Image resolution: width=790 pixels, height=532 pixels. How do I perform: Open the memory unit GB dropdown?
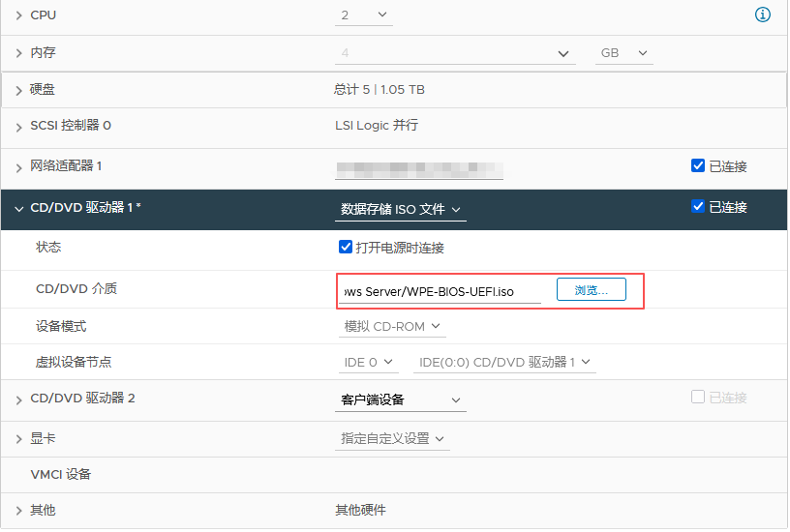coord(623,53)
